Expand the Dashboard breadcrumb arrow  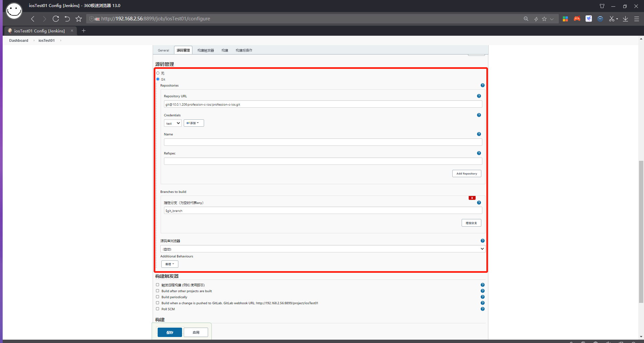click(34, 40)
